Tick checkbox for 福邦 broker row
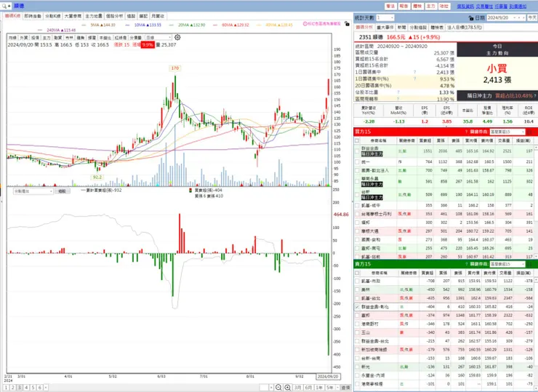The image size is (538, 392). [357, 223]
